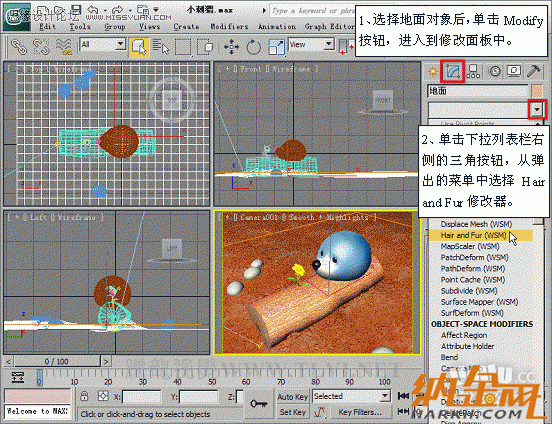Toggle the Selection Lock padlock icon
The width and height of the screenshot is (552, 424).
(84, 396)
